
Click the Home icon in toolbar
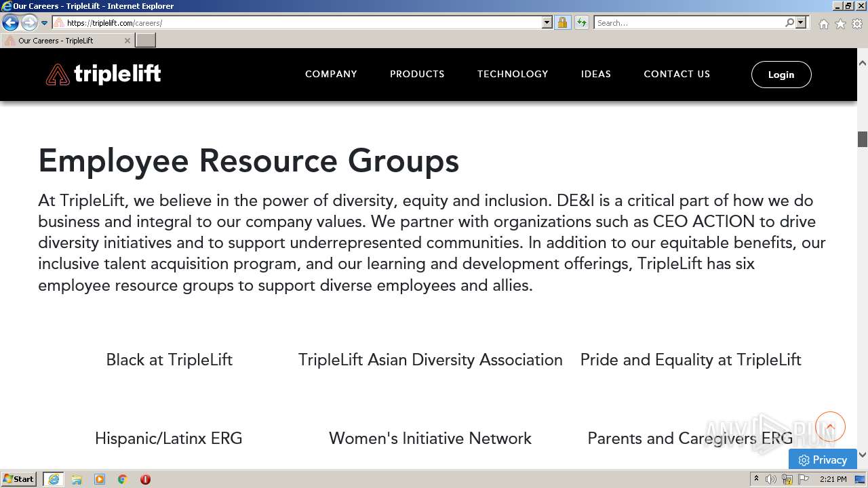(x=823, y=24)
